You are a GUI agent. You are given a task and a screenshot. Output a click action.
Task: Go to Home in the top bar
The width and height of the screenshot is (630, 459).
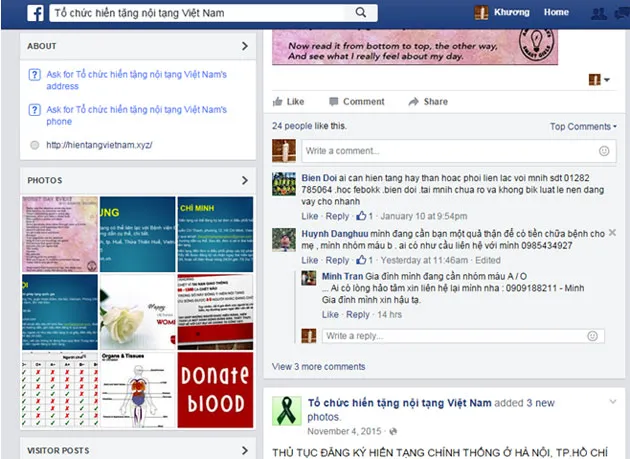[x=556, y=12]
